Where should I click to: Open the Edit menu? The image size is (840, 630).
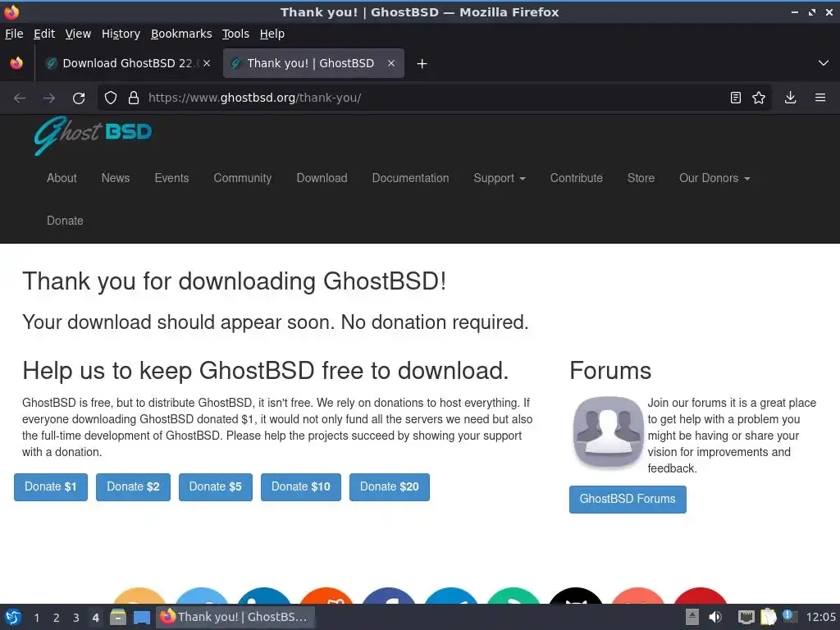44,34
